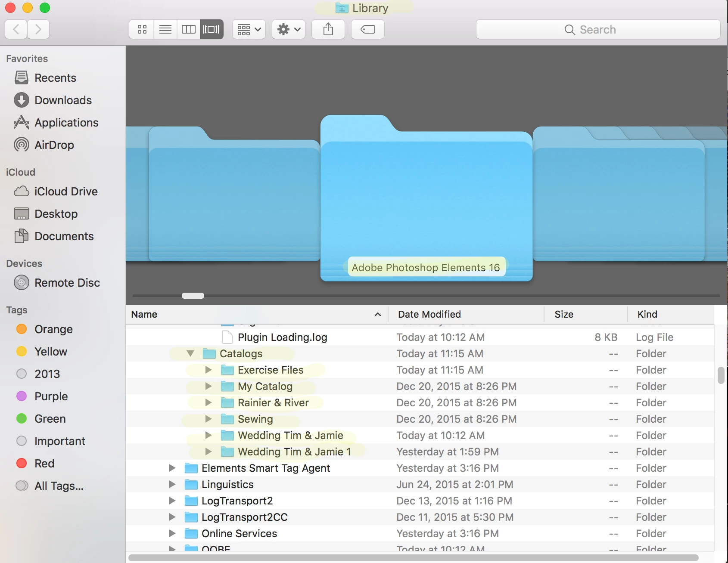Select Online Services folder name

pos(239,533)
